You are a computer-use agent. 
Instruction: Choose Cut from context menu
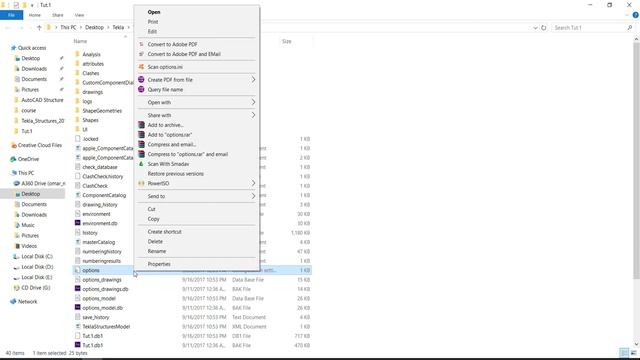tap(151, 209)
